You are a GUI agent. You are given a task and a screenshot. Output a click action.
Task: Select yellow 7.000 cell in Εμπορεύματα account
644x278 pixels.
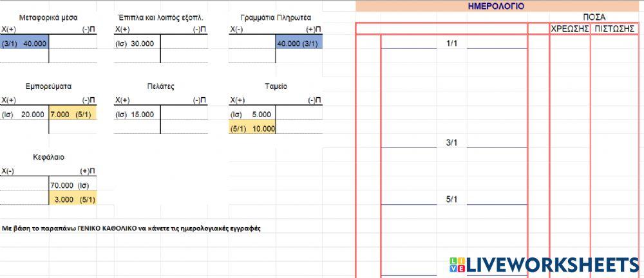[72, 115]
